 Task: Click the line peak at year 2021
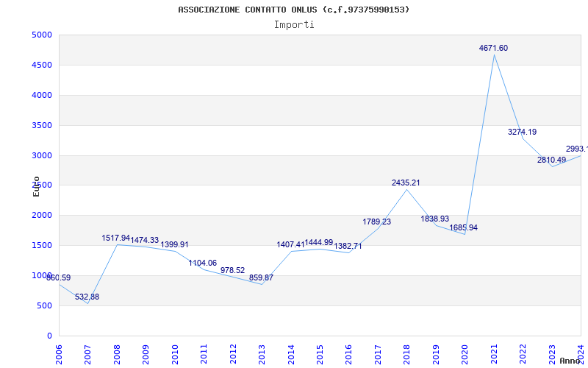(494, 54)
